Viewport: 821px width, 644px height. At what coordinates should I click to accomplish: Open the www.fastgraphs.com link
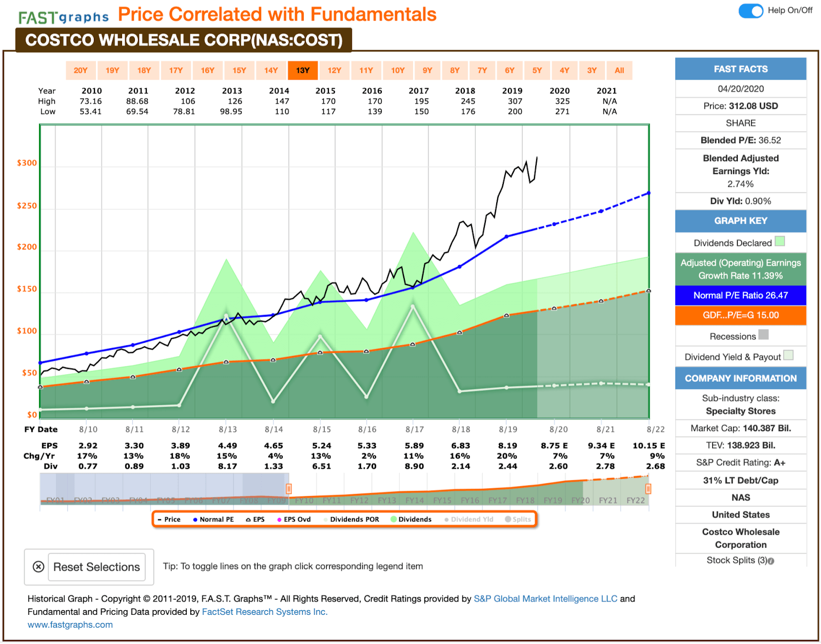pyautogui.click(x=70, y=625)
